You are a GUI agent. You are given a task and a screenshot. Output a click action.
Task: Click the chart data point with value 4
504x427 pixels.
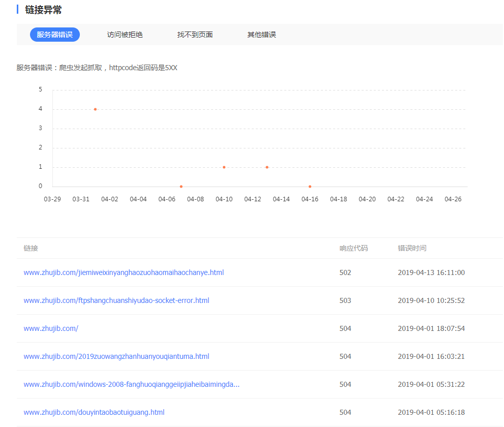pyautogui.click(x=95, y=109)
